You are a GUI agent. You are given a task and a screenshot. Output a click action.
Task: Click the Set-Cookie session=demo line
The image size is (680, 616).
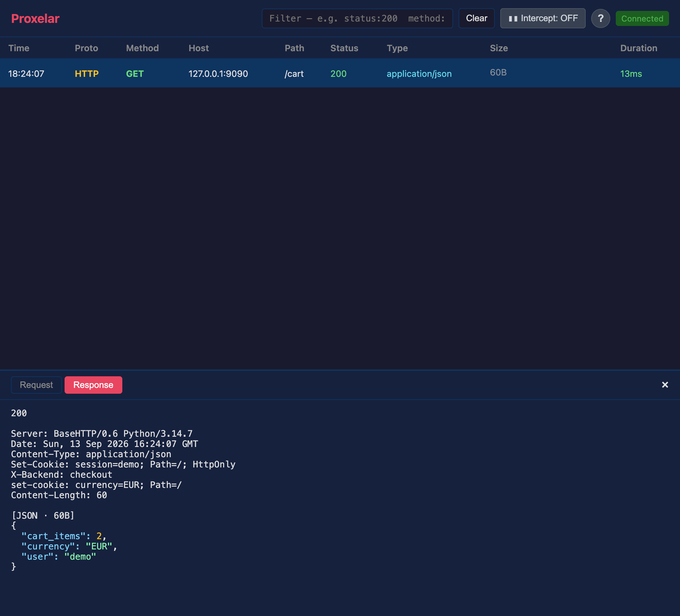123,464
